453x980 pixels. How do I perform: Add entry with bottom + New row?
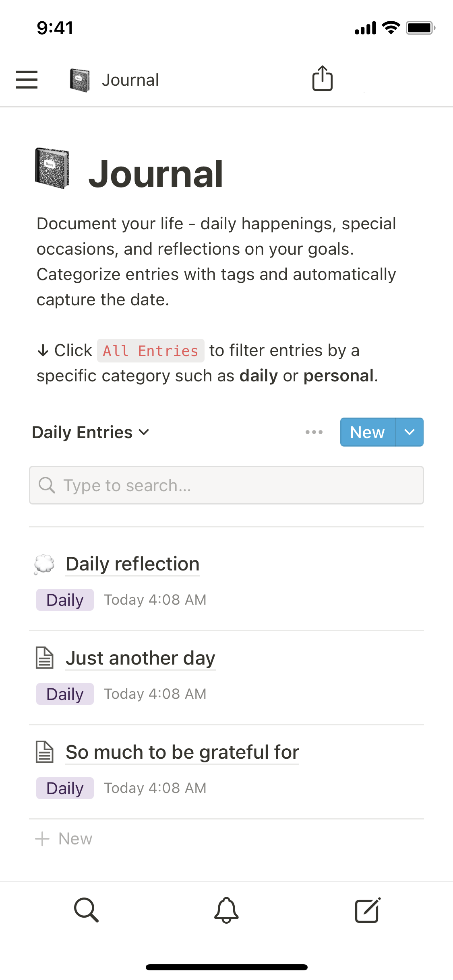coord(64,839)
